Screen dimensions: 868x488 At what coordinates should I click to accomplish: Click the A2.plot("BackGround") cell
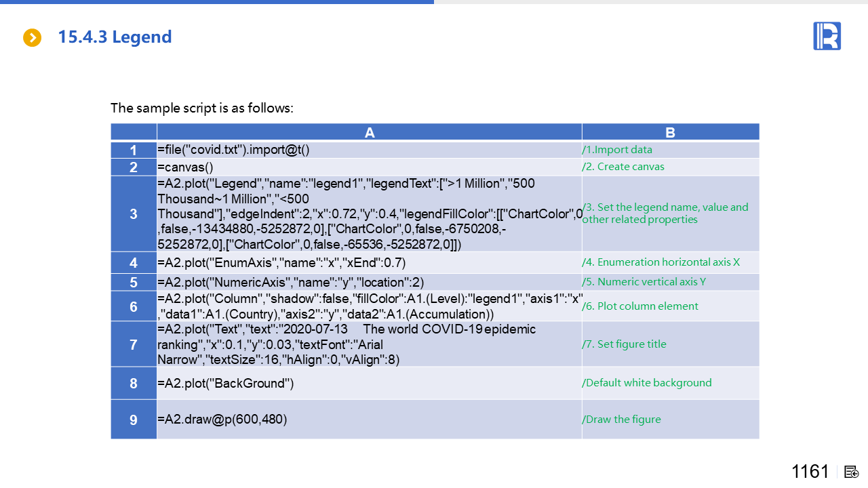click(x=225, y=384)
